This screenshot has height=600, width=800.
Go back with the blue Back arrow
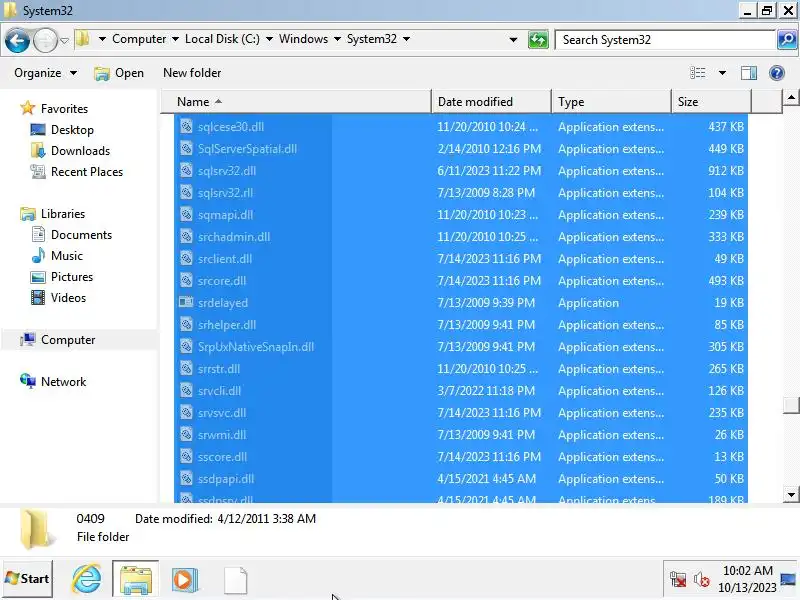(17, 40)
